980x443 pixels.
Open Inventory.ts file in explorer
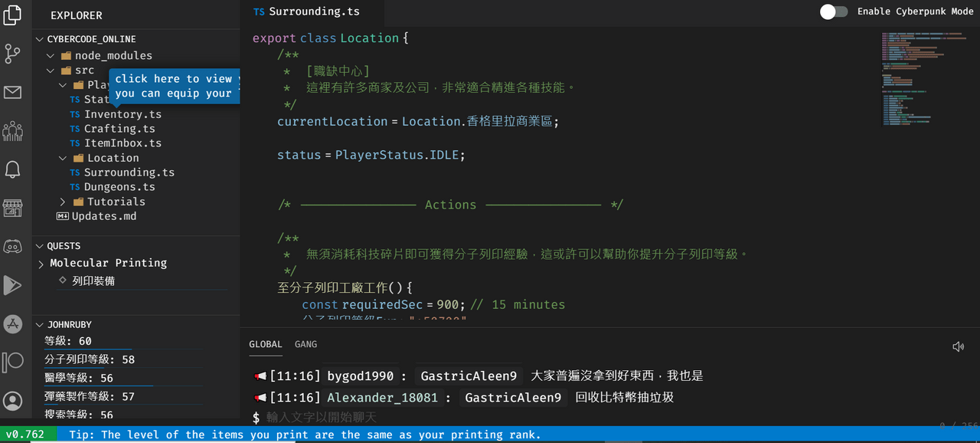122,114
